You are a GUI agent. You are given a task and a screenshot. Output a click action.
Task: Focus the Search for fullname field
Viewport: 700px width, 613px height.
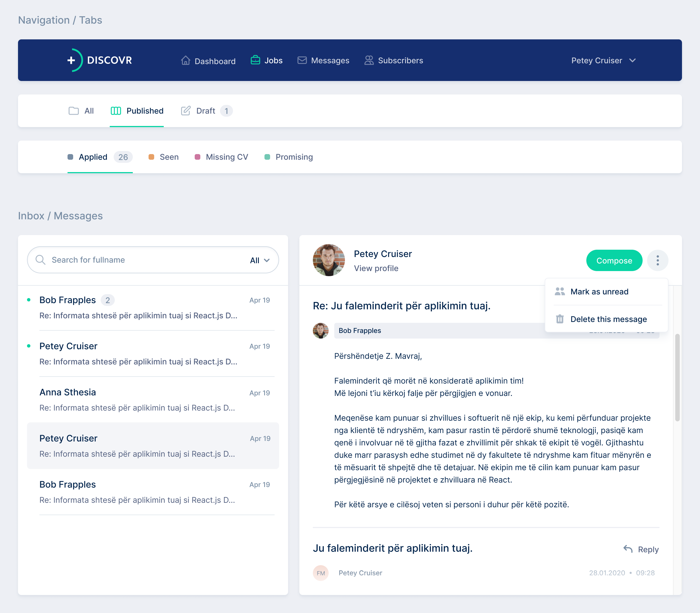point(144,260)
